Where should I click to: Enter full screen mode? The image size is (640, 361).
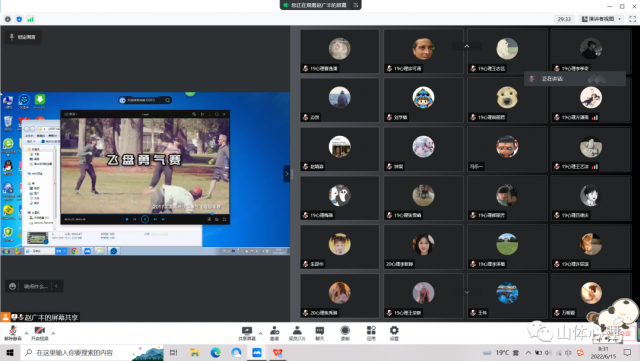633,19
